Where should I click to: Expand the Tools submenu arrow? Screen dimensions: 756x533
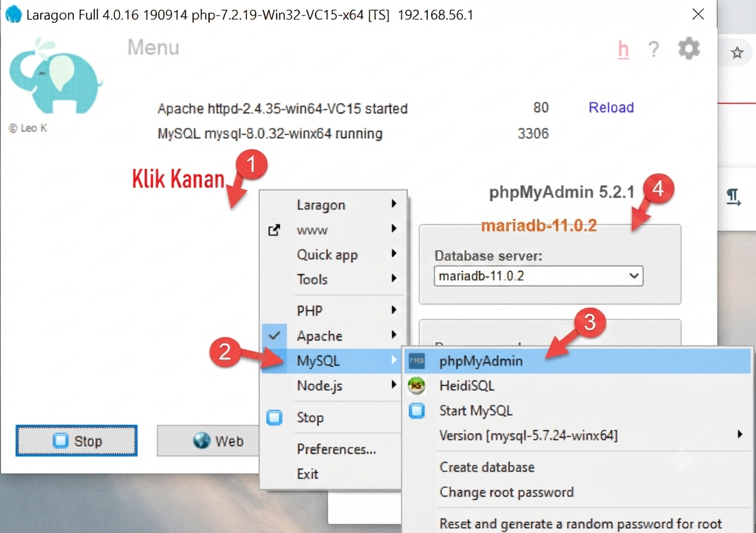(x=393, y=278)
